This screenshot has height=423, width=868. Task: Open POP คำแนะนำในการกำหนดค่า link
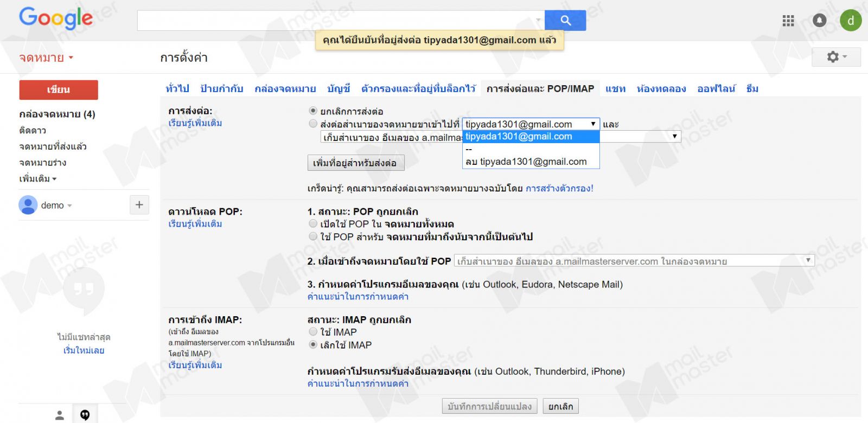click(358, 296)
